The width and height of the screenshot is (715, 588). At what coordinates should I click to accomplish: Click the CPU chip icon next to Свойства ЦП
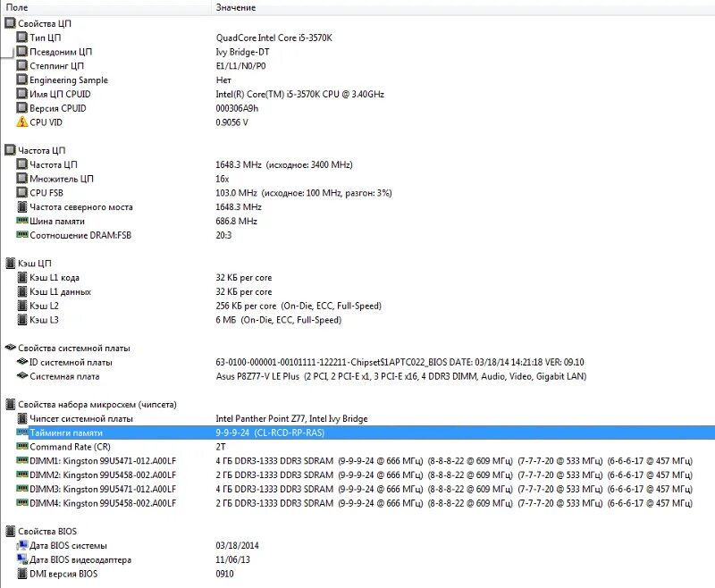(x=10, y=23)
